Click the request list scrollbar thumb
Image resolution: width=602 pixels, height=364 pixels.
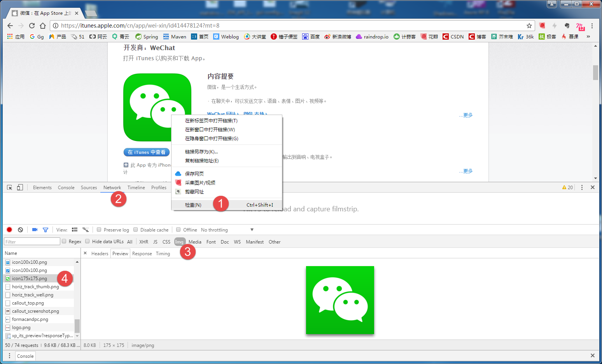tap(77, 326)
